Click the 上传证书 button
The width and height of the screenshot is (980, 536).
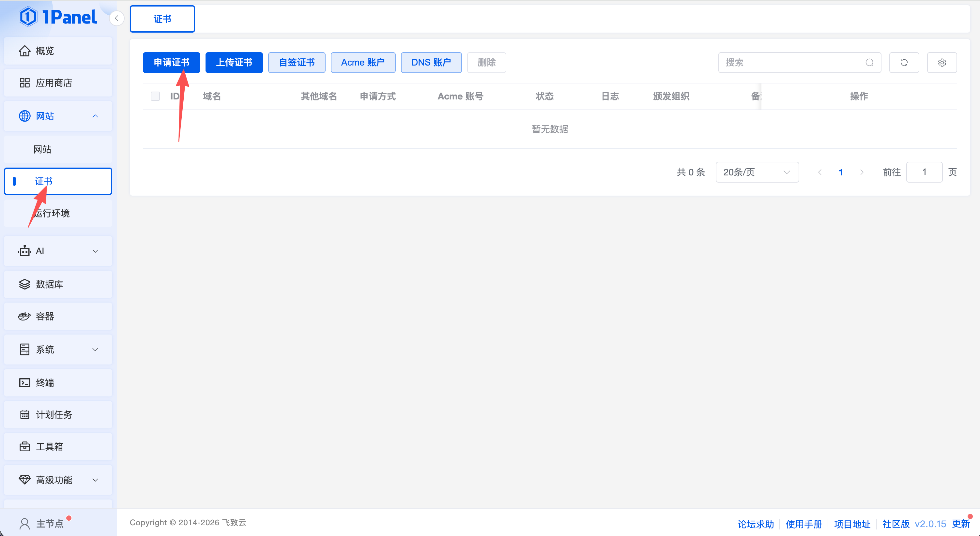click(234, 62)
